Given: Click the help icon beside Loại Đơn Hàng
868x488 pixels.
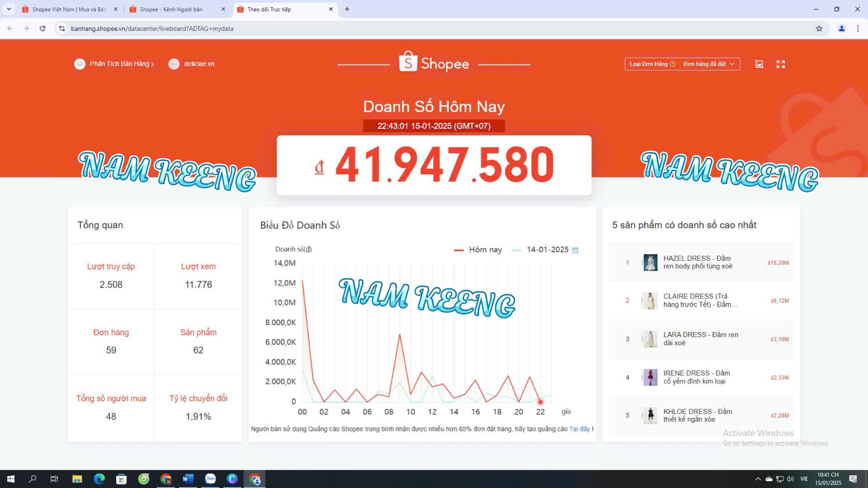Looking at the screenshot, I should click(x=672, y=64).
